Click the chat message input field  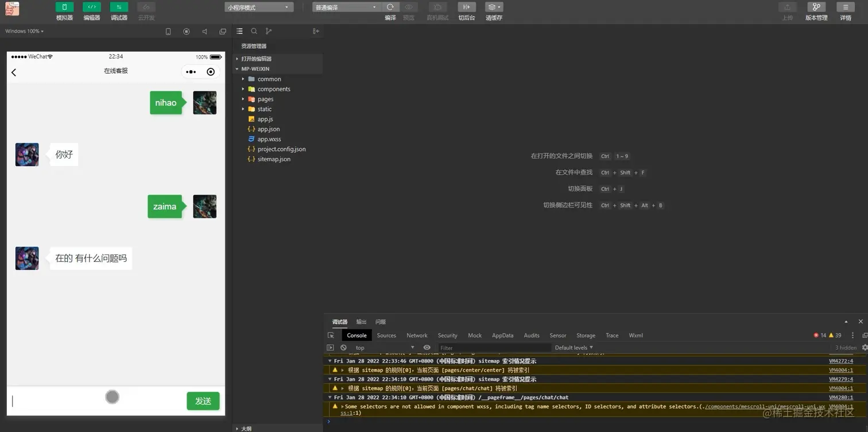pos(96,401)
